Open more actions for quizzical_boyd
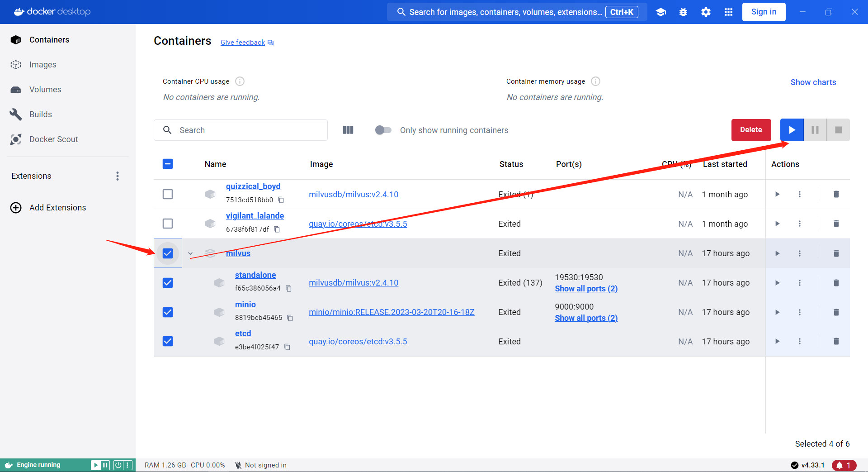The image size is (868, 472). point(800,194)
